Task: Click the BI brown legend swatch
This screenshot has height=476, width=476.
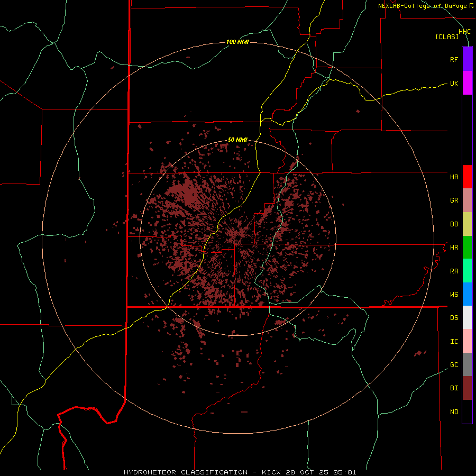Action: (x=467, y=388)
